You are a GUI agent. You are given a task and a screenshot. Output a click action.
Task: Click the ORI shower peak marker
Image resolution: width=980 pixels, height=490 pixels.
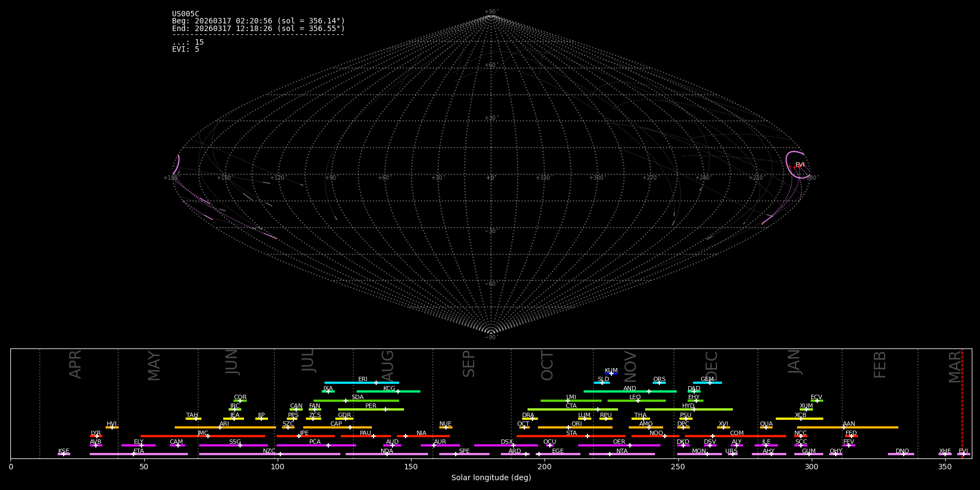[x=568, y=427]
